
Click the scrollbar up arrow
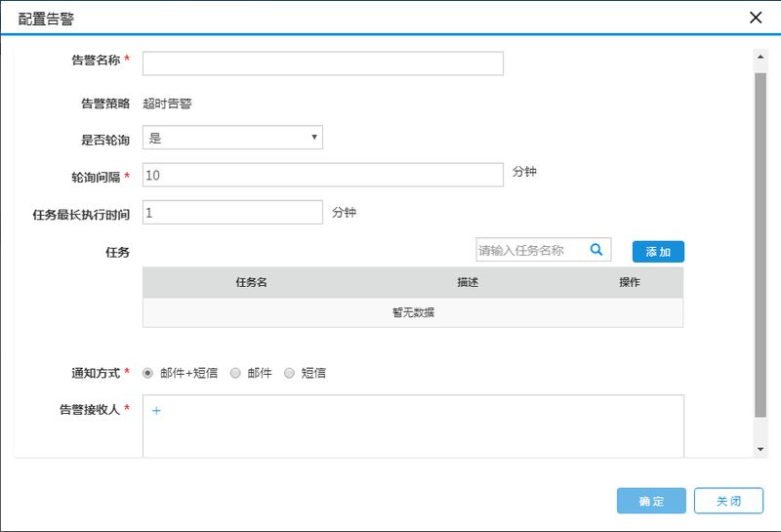click(760, 58)
